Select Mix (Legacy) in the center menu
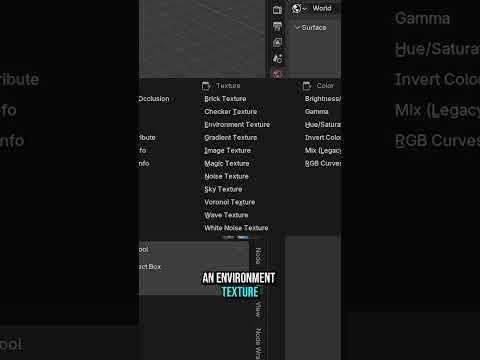The width and height of the screenshot is (480, 360). pyautogui.click(x=323, y=151)
